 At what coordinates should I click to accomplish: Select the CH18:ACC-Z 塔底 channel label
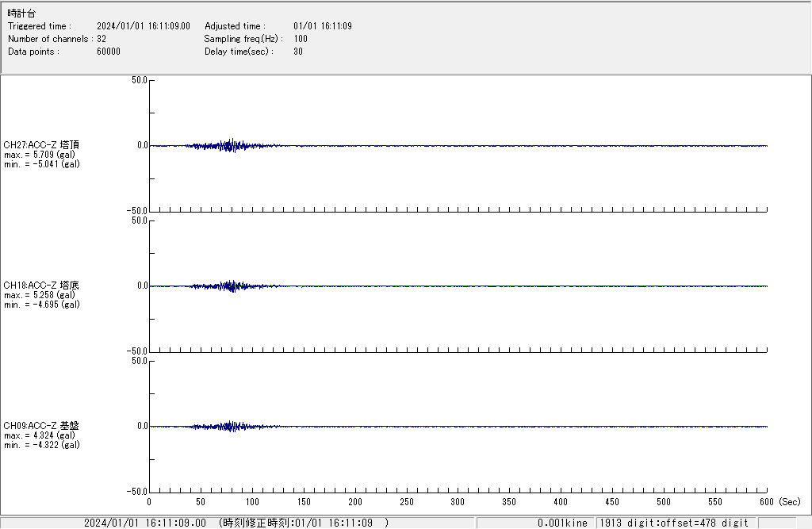click(41, 286)
